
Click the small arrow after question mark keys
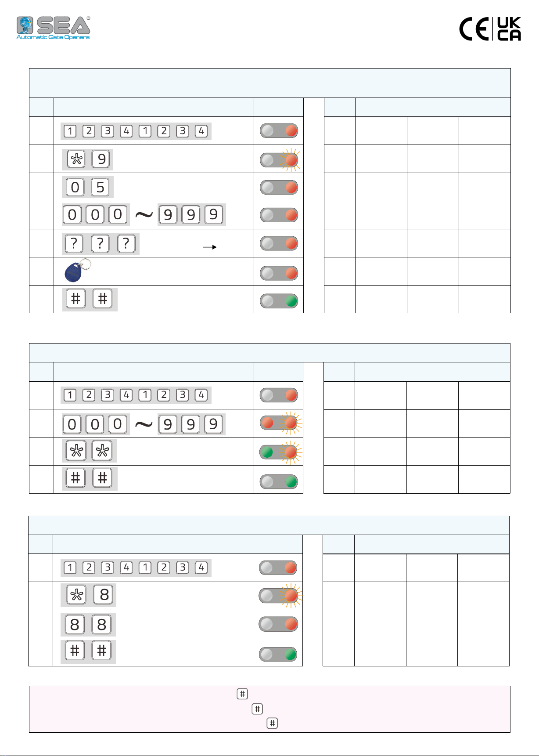210,247
